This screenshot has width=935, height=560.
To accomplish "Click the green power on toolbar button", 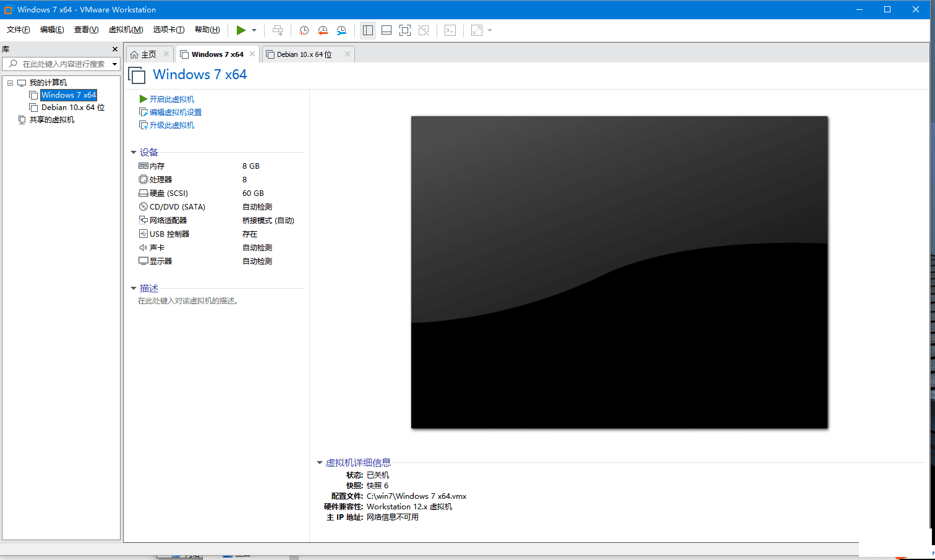I will pyautogui.click(x=241, y=30).
